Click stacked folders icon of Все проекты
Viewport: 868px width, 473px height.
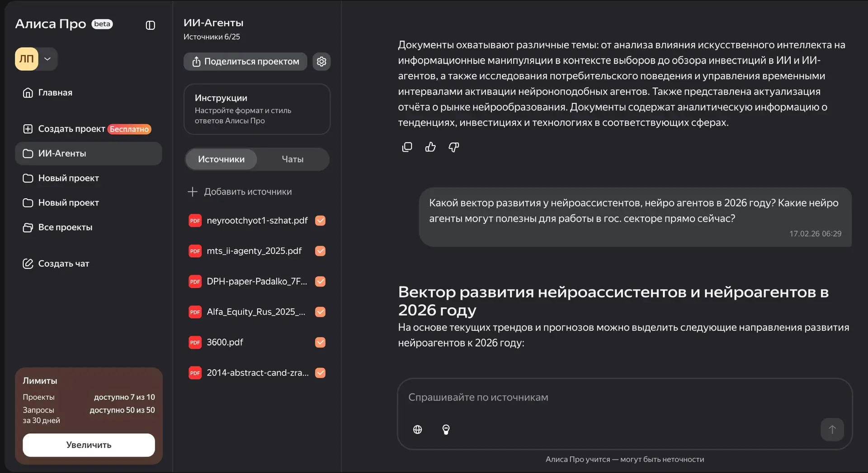28,227
